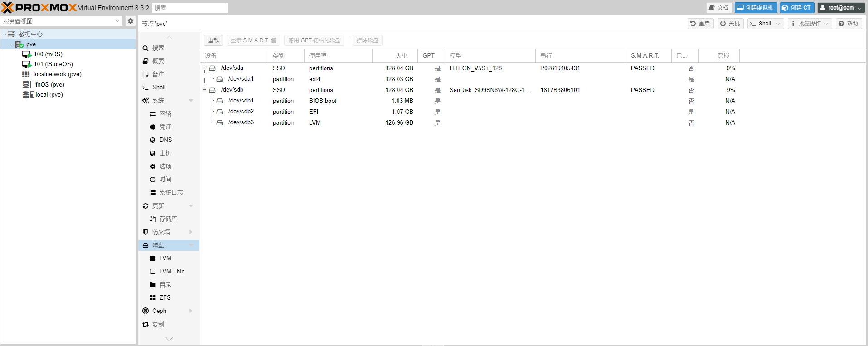Click the 关机 shutdown button
Image resolution: width=868 pixels, height=346 pixels.
[x=730, y=24]
